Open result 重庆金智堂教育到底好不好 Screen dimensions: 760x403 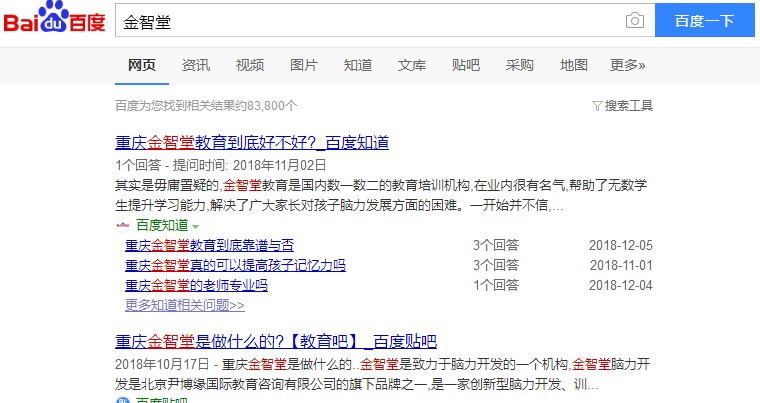(252, 143)
